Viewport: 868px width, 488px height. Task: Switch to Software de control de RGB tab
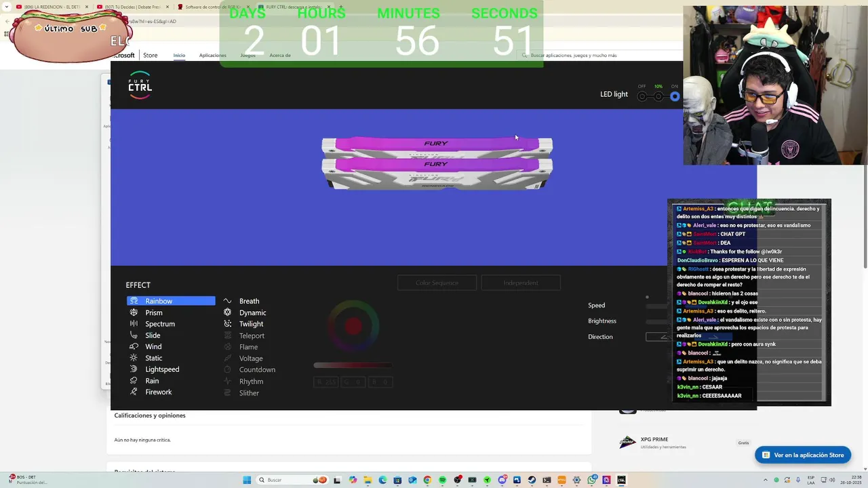213,7
